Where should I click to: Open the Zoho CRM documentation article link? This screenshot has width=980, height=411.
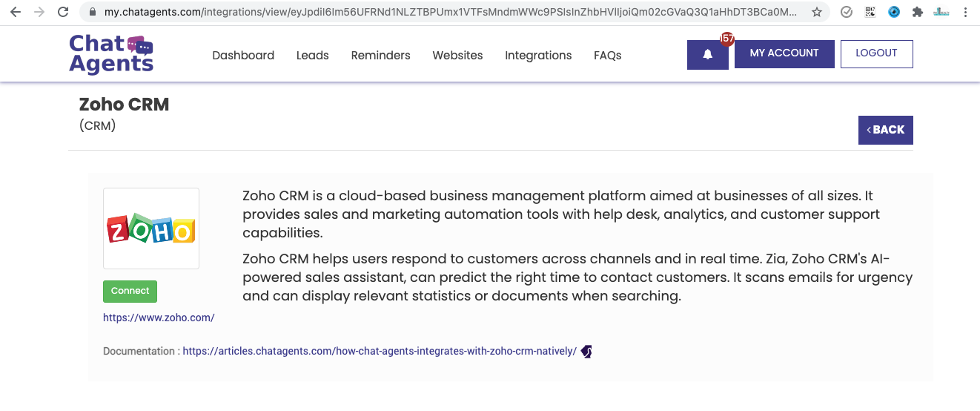coord(380,352)
